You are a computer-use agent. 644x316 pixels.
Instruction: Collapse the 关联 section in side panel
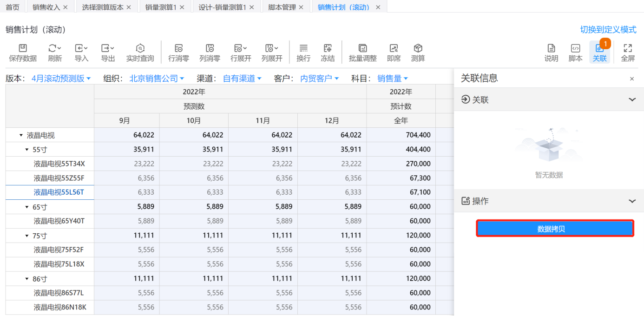pos(632,99)
